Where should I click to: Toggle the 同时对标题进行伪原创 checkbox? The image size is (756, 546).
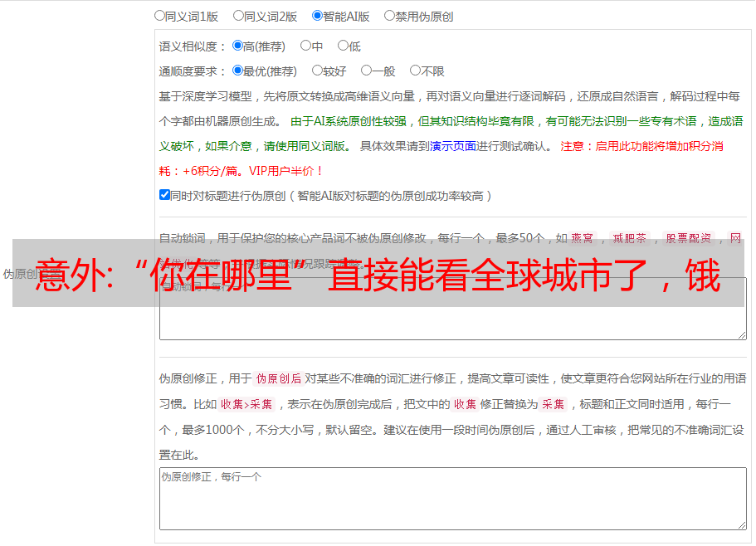point(164,195)
